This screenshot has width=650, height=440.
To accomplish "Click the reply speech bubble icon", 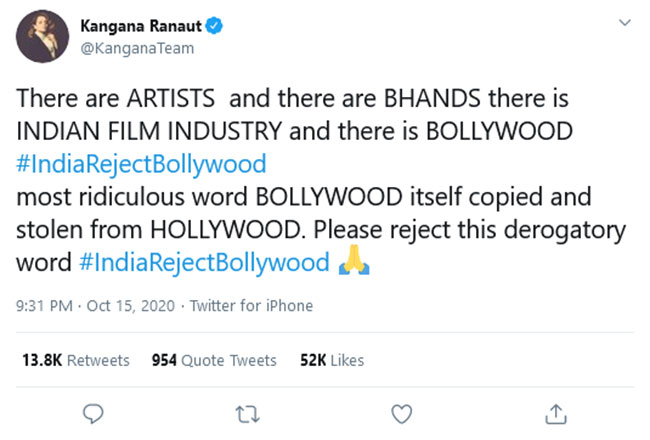I will pyautogui.click(x=92, y=412).
